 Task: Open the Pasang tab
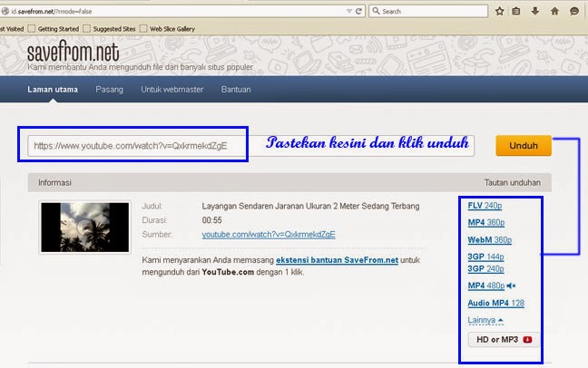click(109, 90)
